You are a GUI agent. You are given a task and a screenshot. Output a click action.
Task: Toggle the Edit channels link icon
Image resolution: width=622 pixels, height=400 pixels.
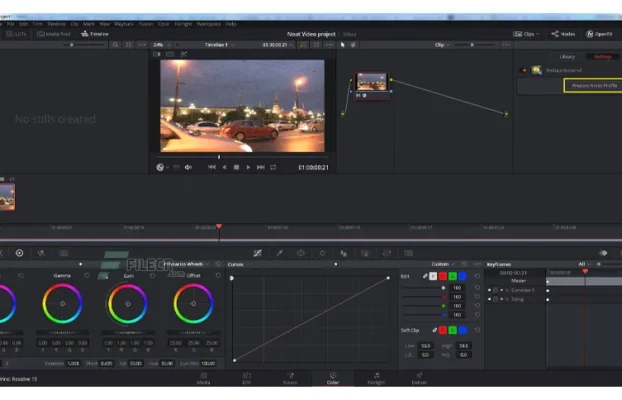[x=425, y=276]
